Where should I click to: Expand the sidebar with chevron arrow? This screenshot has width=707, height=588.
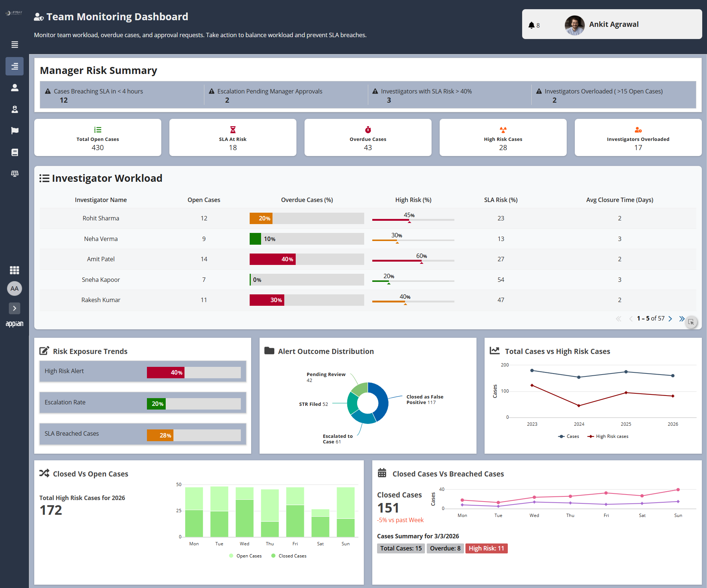(15, 308)
